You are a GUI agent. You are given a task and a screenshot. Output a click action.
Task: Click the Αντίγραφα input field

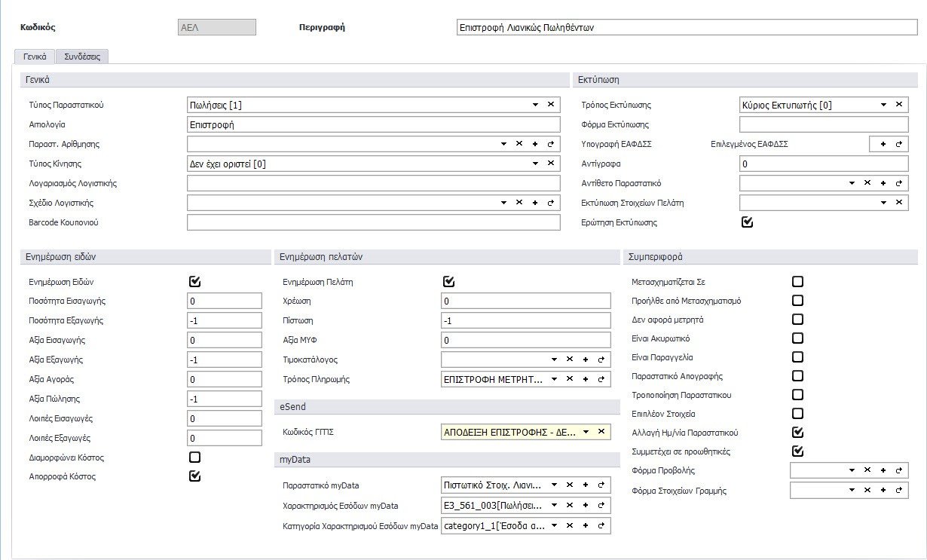point(823,164)
